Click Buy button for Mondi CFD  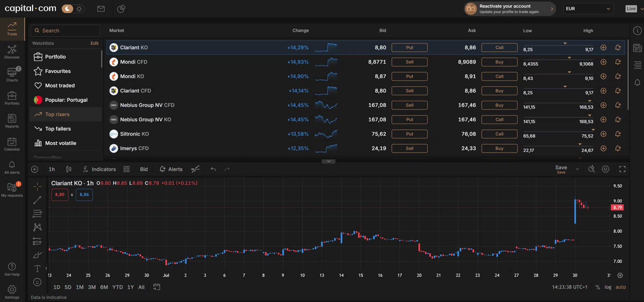[499, 62]
